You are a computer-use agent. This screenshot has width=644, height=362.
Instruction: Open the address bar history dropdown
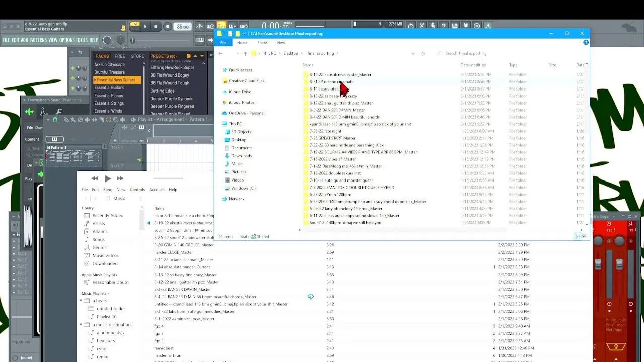(413, 53)
